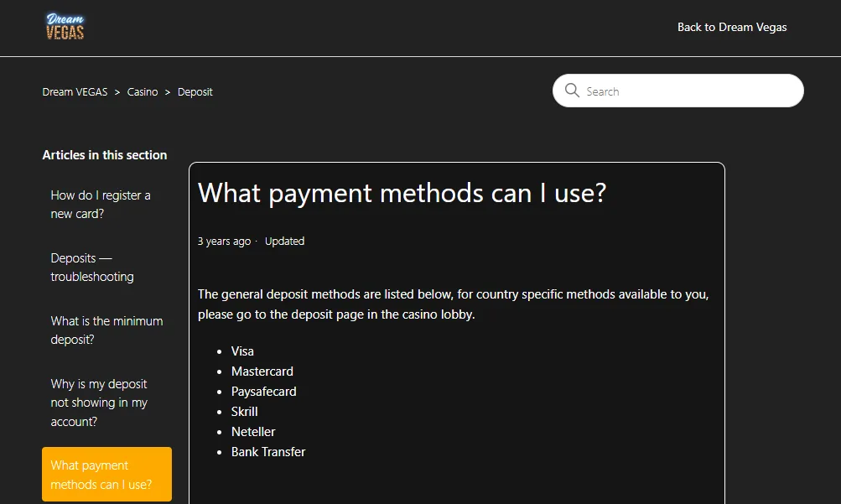Click 'Visa' in the list
This screenshot has width=841, height=504.
(242, 351)
